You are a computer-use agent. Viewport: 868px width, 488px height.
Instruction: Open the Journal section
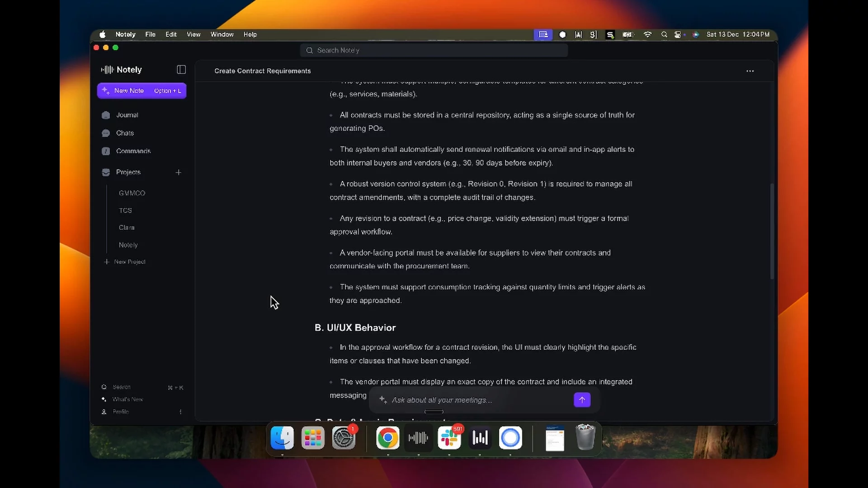coord(127,115)
